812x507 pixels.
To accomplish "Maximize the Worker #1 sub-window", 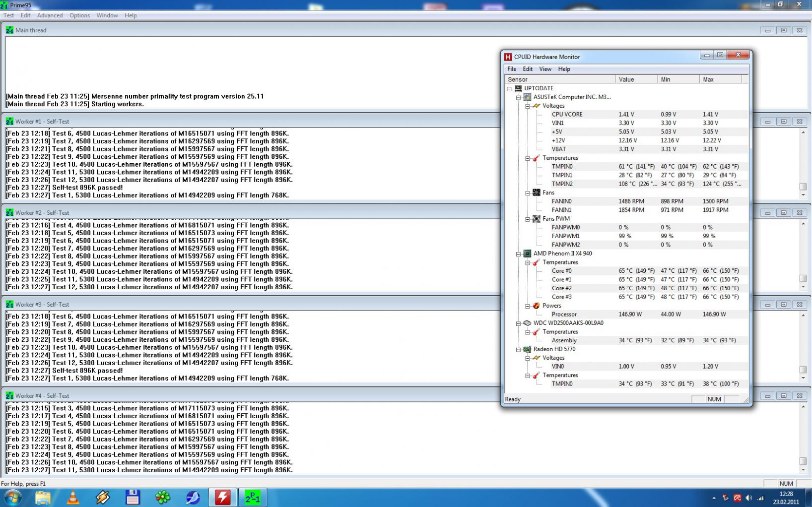I will click(783, 122).
